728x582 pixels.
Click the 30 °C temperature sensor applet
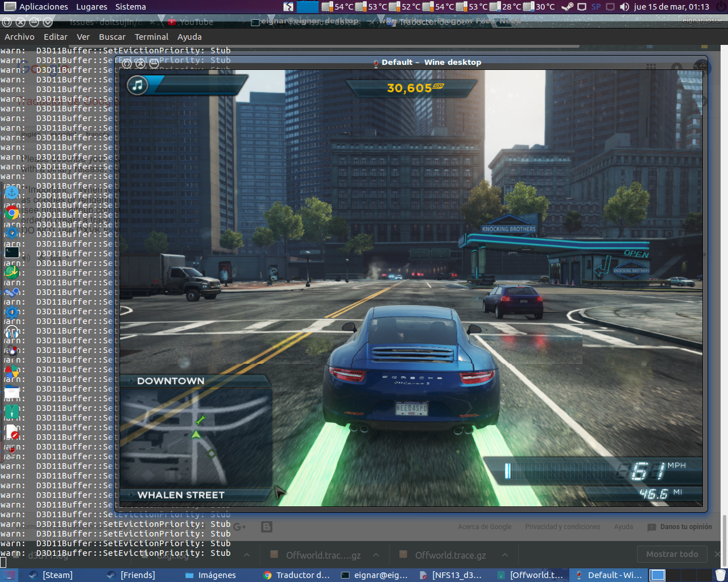click(x=539, y=7)
